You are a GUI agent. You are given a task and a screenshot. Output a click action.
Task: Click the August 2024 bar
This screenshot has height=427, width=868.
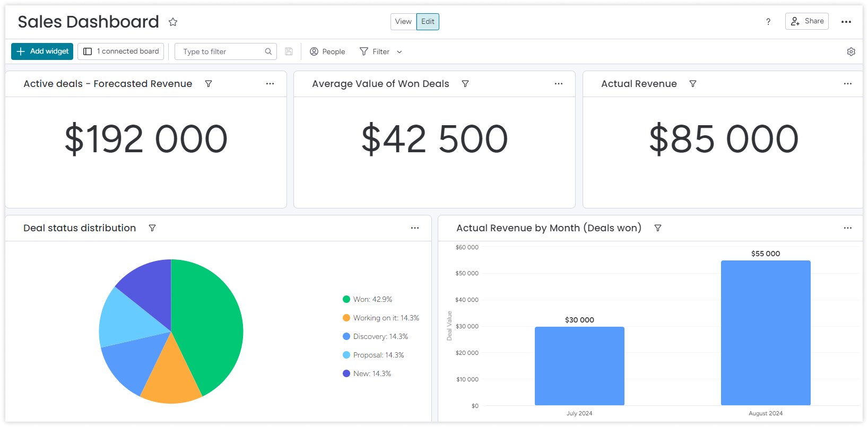[766, 333]
